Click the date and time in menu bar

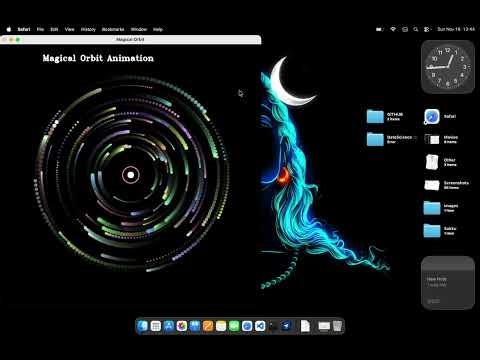[456, 29]
